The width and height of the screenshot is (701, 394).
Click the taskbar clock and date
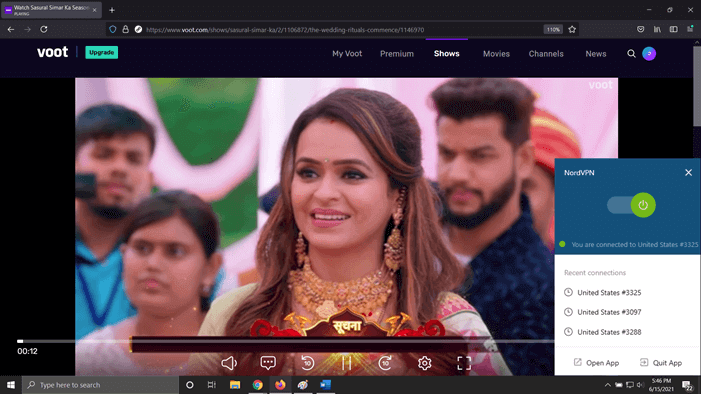tap(661, 385)
